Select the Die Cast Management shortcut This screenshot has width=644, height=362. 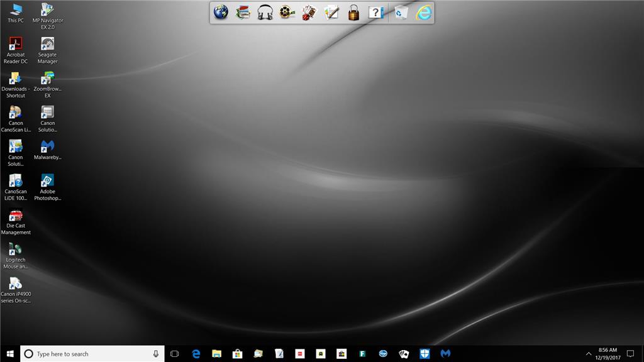pos(16,221)
